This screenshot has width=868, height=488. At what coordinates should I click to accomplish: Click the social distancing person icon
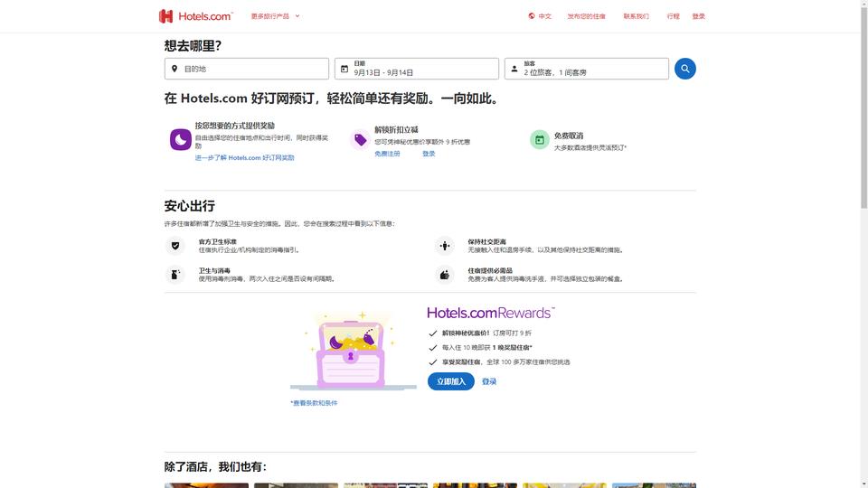tap(445, 246)
